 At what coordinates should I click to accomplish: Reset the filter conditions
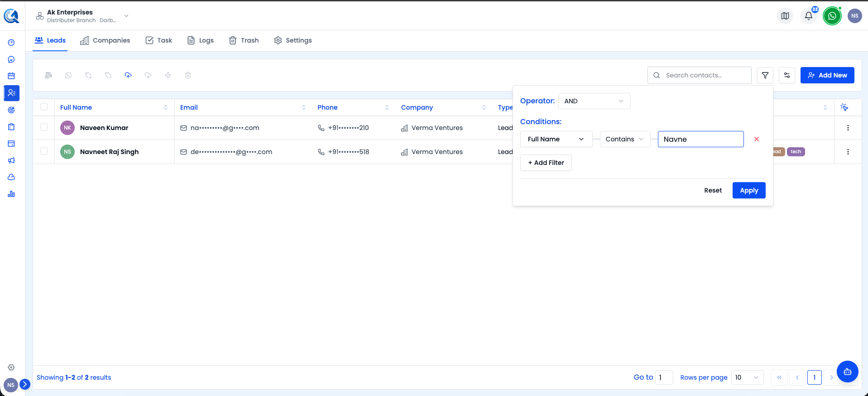[x=713, y=190]
